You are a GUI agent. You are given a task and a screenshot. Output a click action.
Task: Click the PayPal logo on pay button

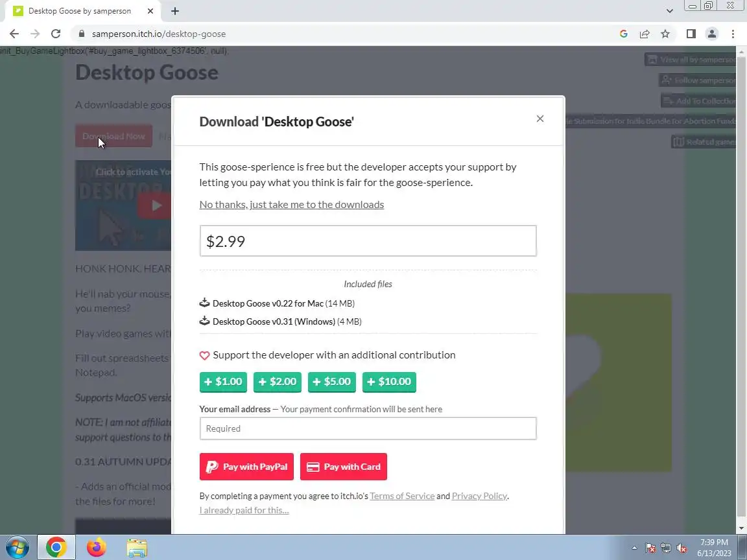click(212, 467)
